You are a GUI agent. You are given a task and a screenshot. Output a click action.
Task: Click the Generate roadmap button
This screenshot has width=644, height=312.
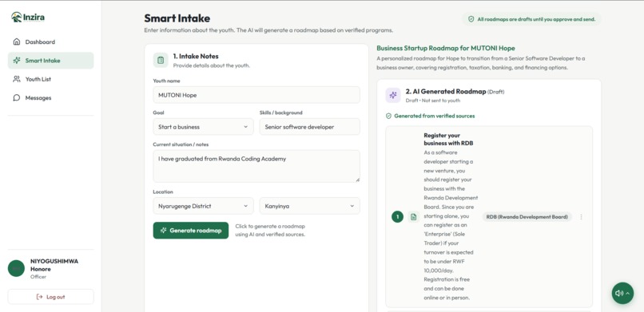[191, 231]
